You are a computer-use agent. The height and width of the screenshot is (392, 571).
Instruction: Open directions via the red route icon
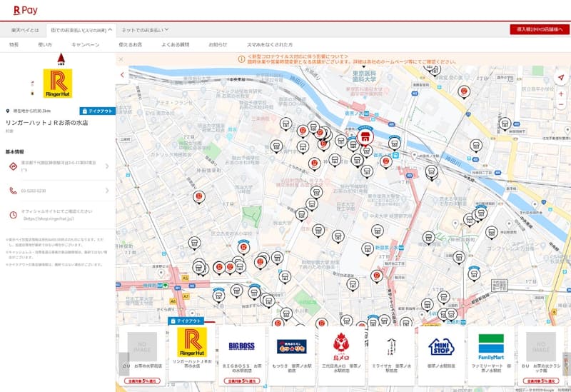pos(13,166)
